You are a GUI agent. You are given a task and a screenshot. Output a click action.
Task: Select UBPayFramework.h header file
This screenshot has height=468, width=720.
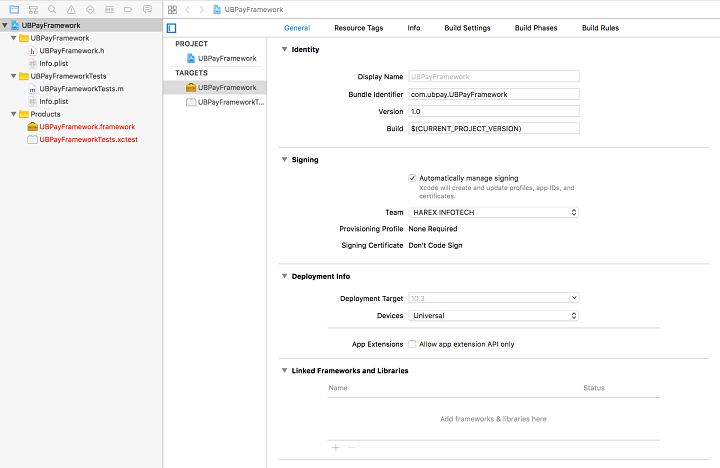tap(72, 51)
